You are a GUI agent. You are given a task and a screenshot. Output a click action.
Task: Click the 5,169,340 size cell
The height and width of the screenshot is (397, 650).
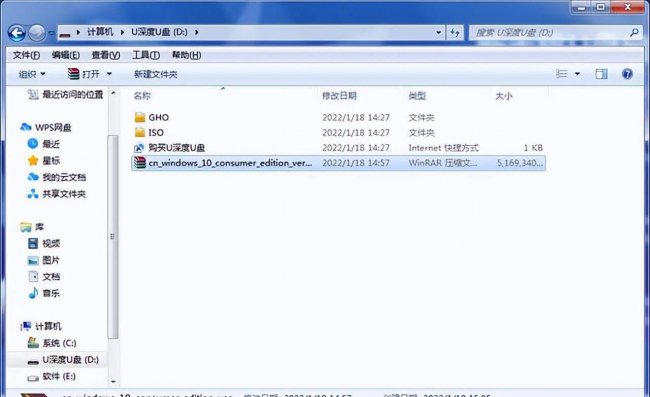coord(520,163)
